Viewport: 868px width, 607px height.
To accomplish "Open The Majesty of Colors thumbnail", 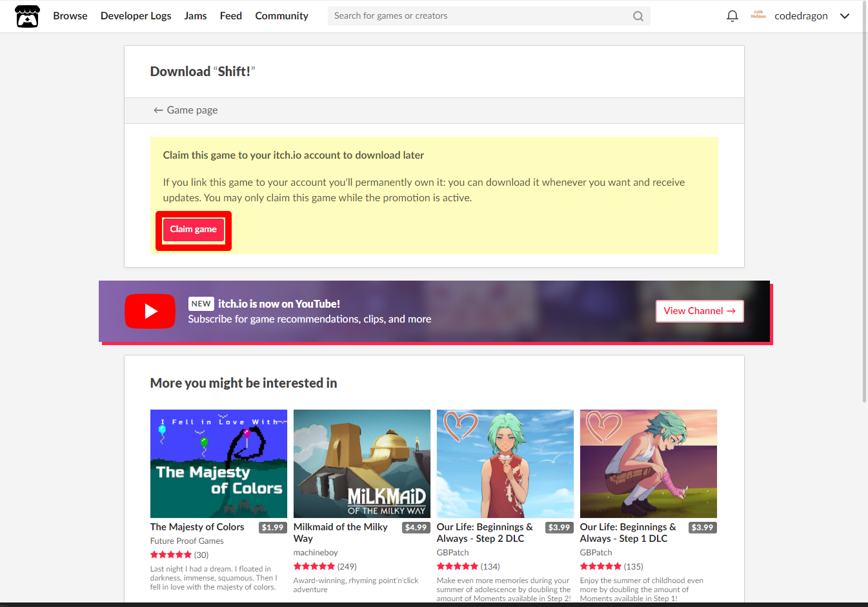I will pos(219,464).
